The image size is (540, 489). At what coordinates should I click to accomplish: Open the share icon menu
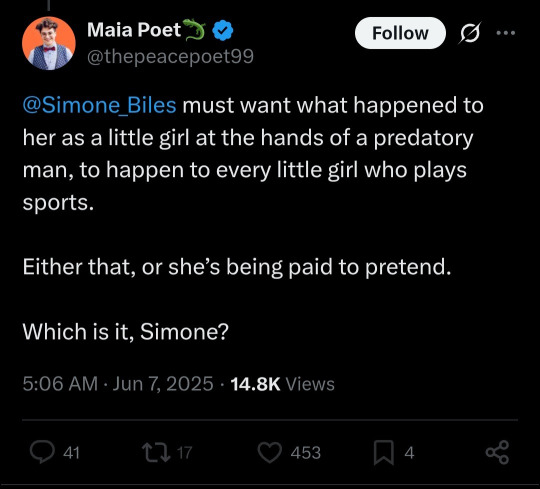tap(497, 452)
